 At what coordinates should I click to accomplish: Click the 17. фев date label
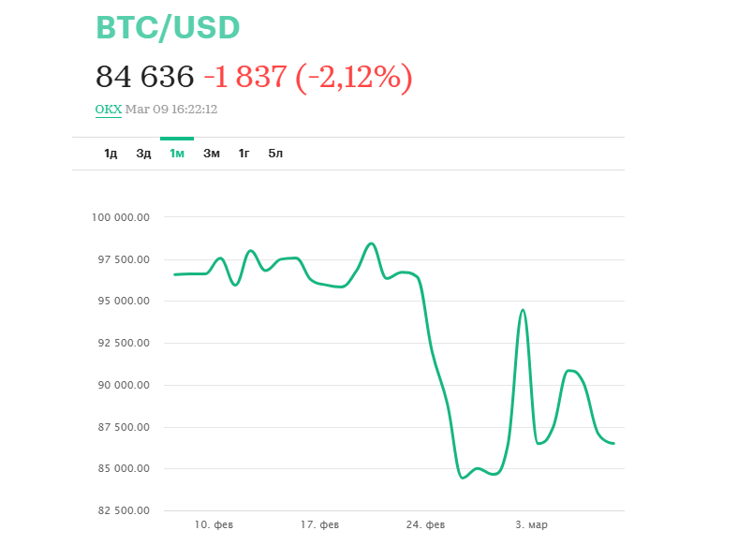(320, 525)
